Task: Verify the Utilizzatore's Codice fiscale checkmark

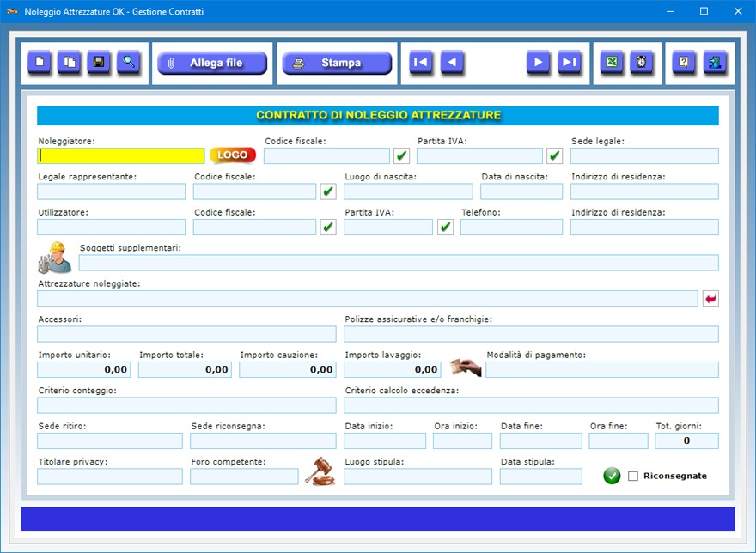Action: coord(328,227)
